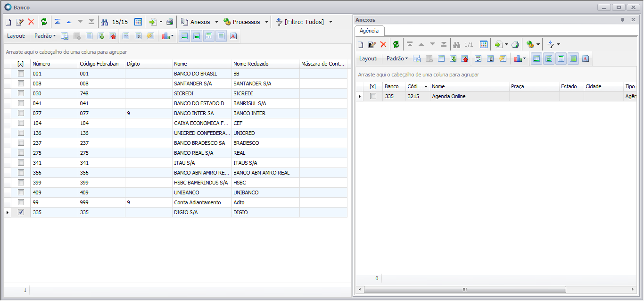Open the chart dropdown arrow in Anexos panel

(525, 59)
